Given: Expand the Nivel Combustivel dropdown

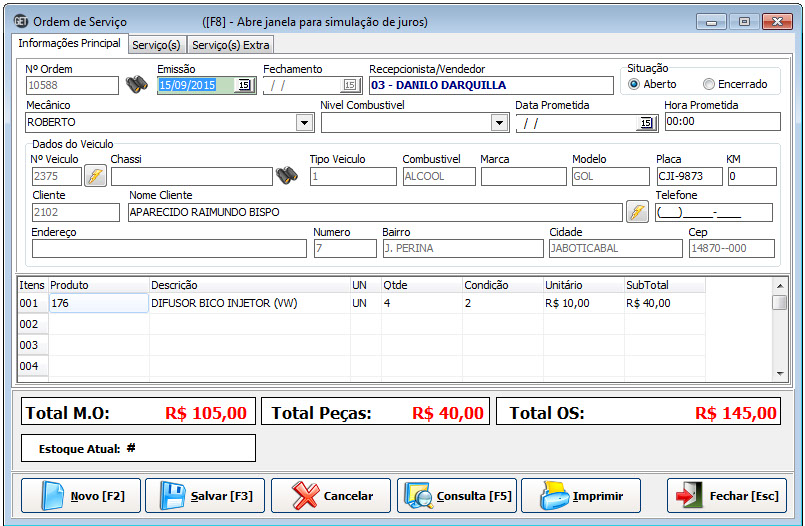Looking at the screenshot, I should click(x=499, y=123).
